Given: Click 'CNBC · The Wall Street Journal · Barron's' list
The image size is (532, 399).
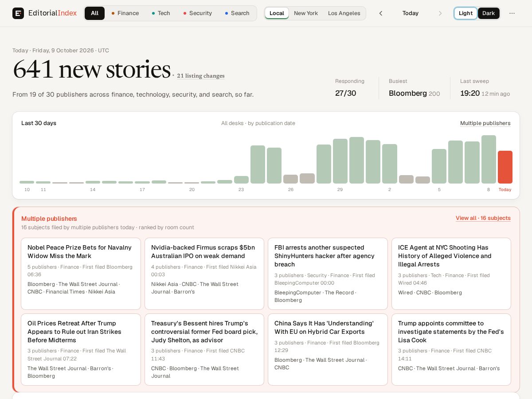Looking at the screenshot, I should [449, 368].
